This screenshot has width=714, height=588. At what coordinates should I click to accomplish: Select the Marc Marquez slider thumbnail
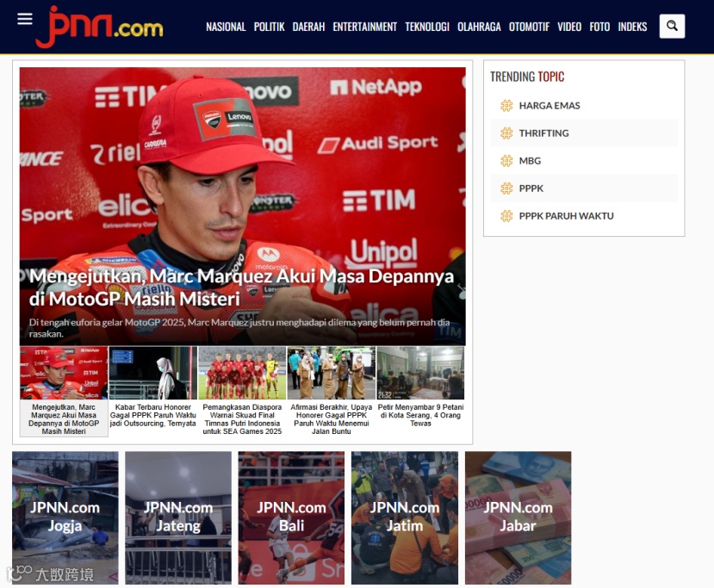click(64, 373)
